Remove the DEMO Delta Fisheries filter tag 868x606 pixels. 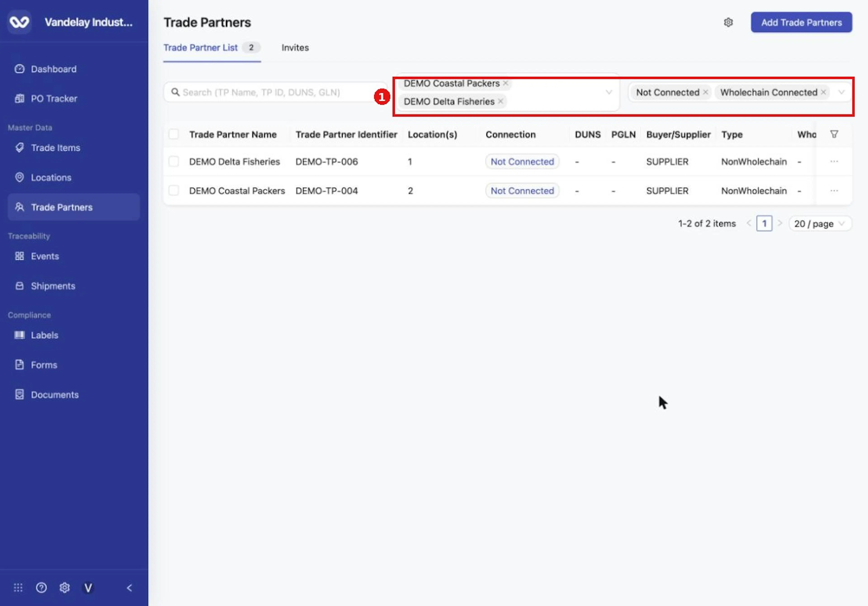pyautogui.click(x=500, y=101)
